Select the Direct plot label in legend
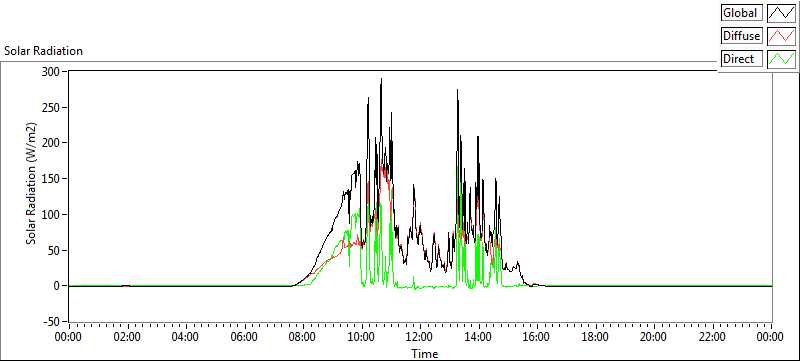The width and height of the screenshot is (800, 361). 742,59
